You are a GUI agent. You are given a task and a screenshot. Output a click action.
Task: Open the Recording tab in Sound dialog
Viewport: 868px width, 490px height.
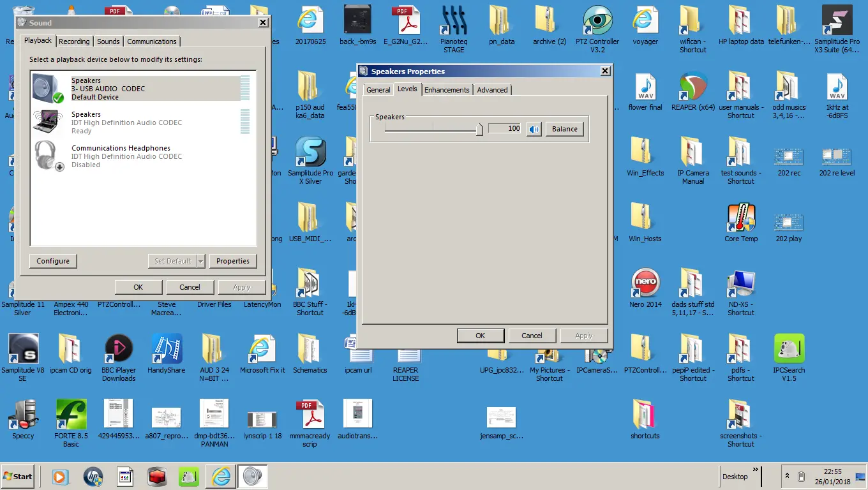pyautogui.click(x=74, y=41)
